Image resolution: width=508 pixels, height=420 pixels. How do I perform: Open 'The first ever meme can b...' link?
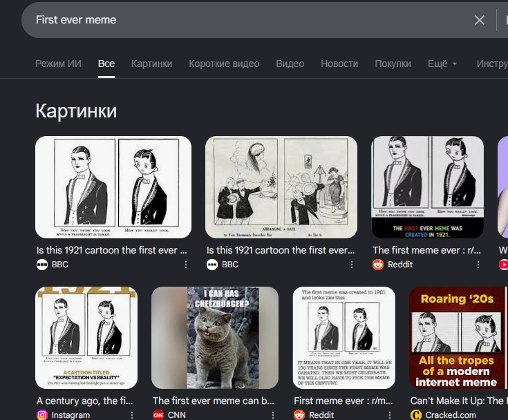(x=213, y=401)
